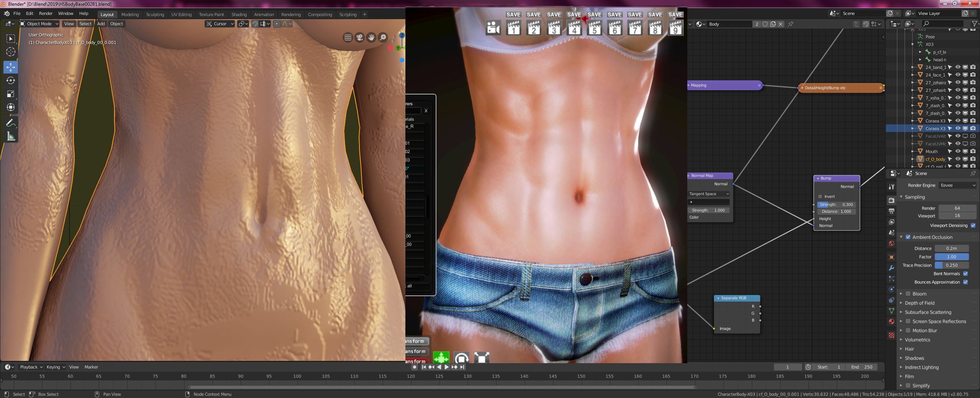Screen dimensions: 980x398
Task: Play the animation forward
Action: [x=447, y=367]
